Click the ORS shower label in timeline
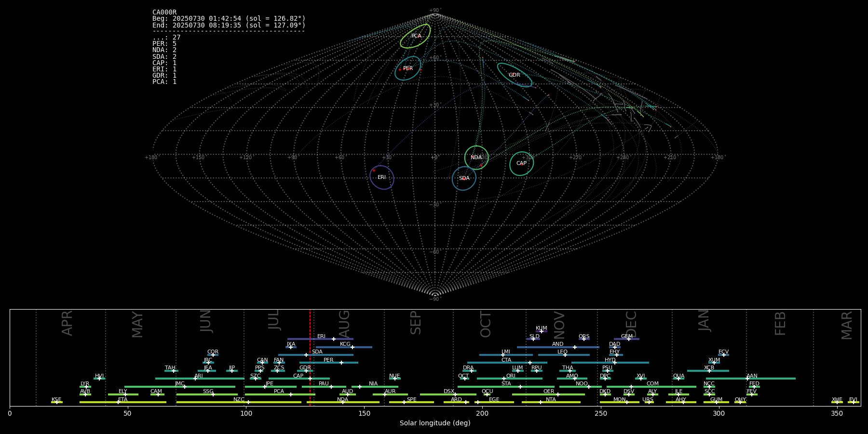The width and height of the screenshot is (868, 434). [x=584, y=337]
